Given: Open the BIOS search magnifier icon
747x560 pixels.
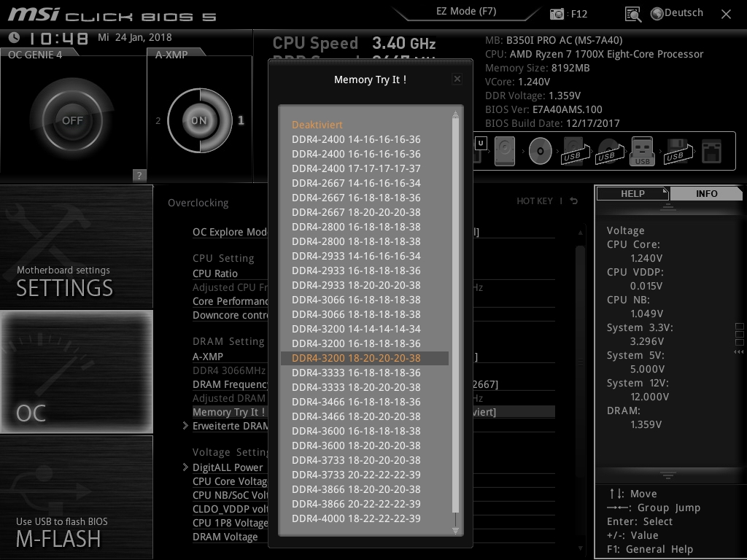Looking at the screenshot, I should point(632,15).
